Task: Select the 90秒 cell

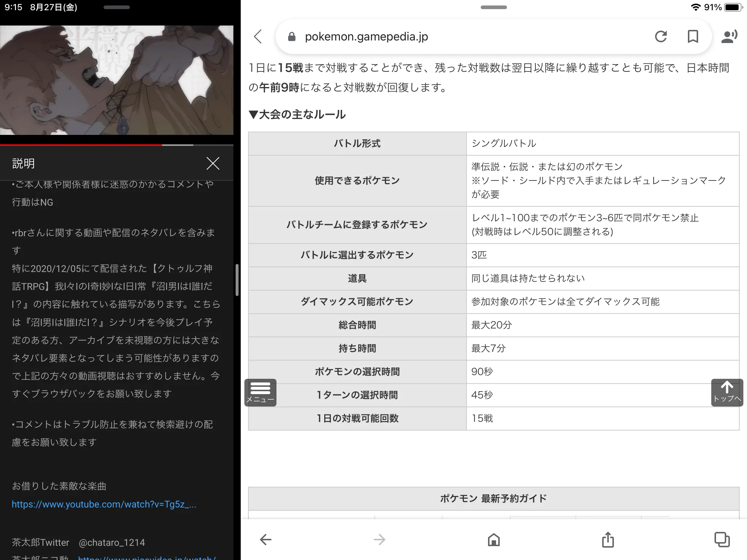Action: pyautogui.click(x=603, y=372)
